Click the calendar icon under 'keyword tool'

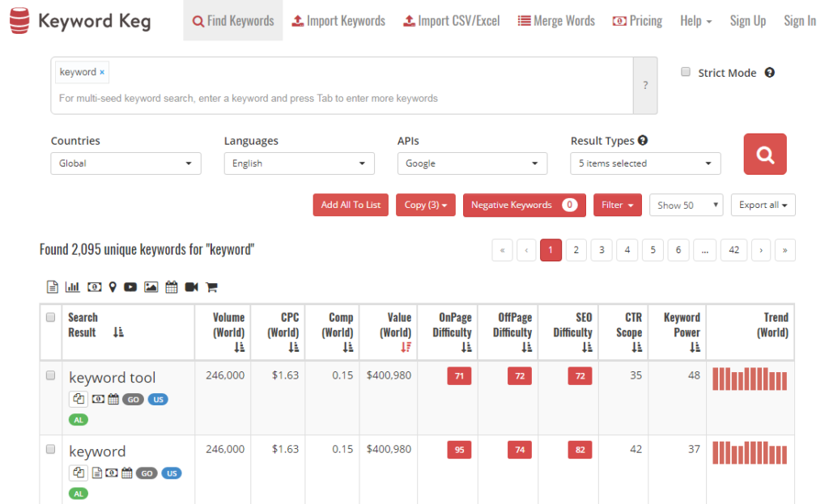tap(113, 399)
